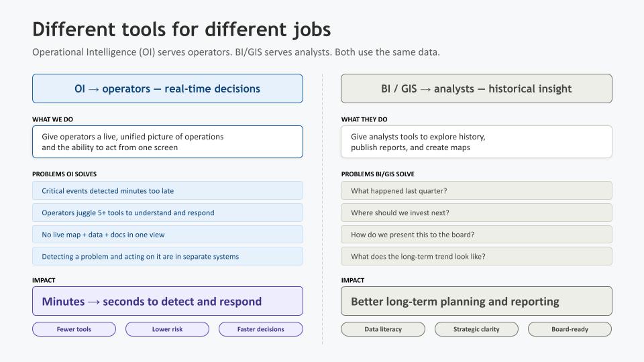Select the BI / GIS analysts header box
This screenshot has width=644, height=362.
(x=476, y=88)
